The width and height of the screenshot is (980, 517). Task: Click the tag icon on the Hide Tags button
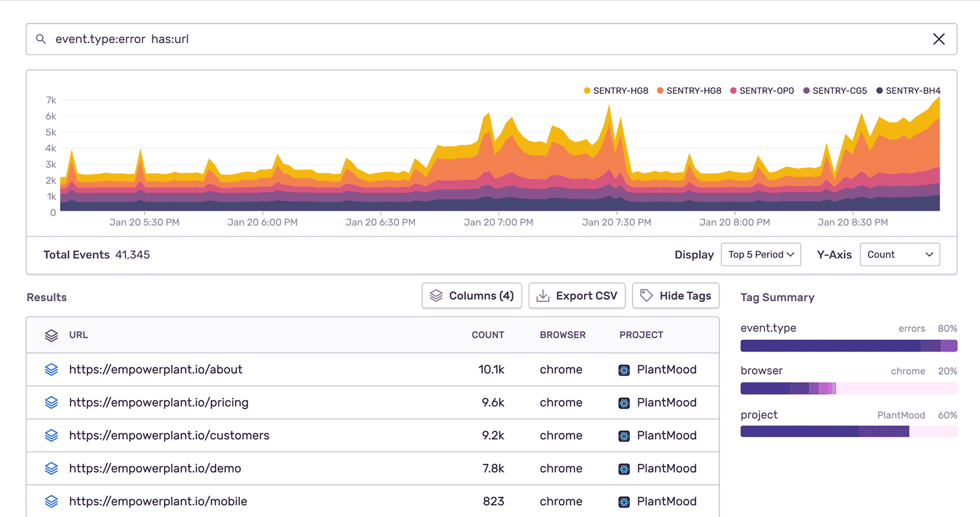point(647,295)
